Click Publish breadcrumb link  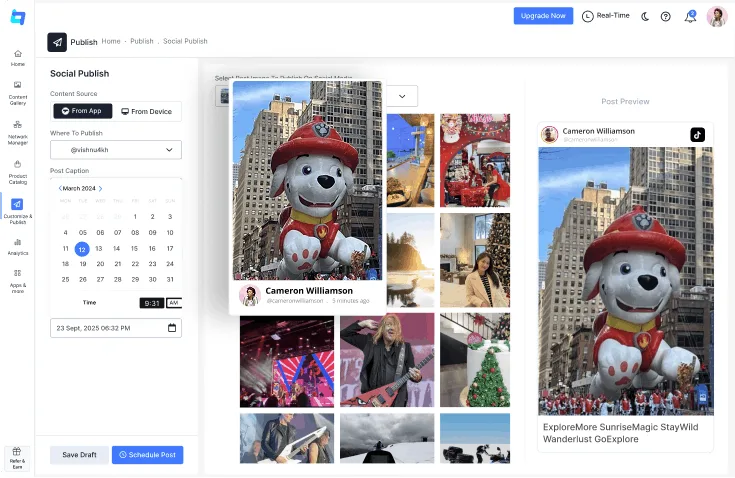point(142,41)
